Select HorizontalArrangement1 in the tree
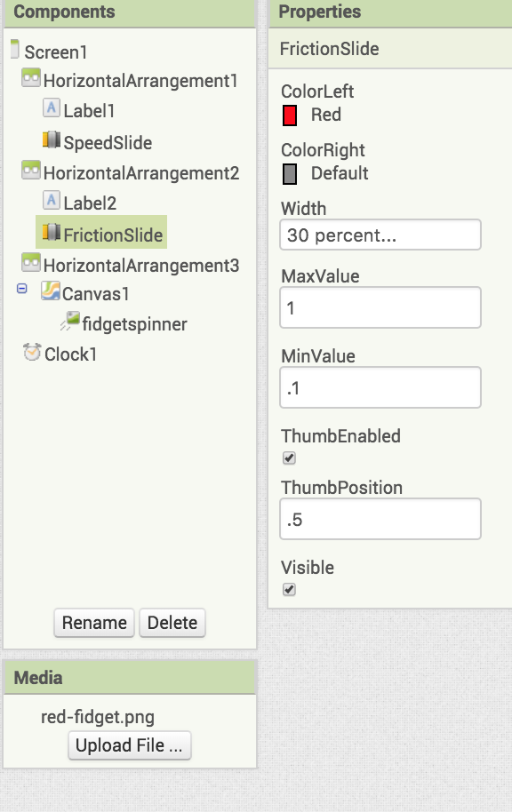Image resolution: width=512 pixels, height=812 pixels. point(141,81)
